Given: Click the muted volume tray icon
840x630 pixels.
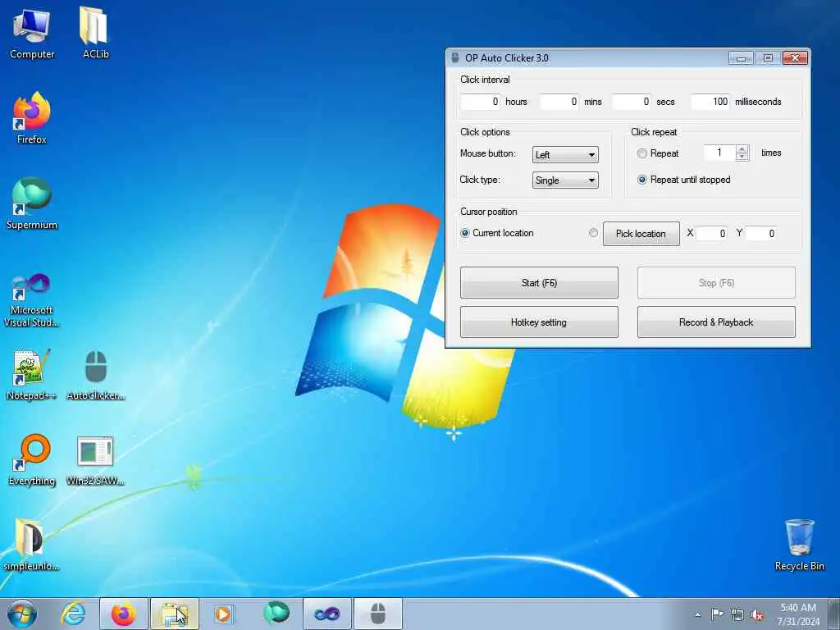Looking at the screenshot, I should pyautogui.click(x=757, y=615).
